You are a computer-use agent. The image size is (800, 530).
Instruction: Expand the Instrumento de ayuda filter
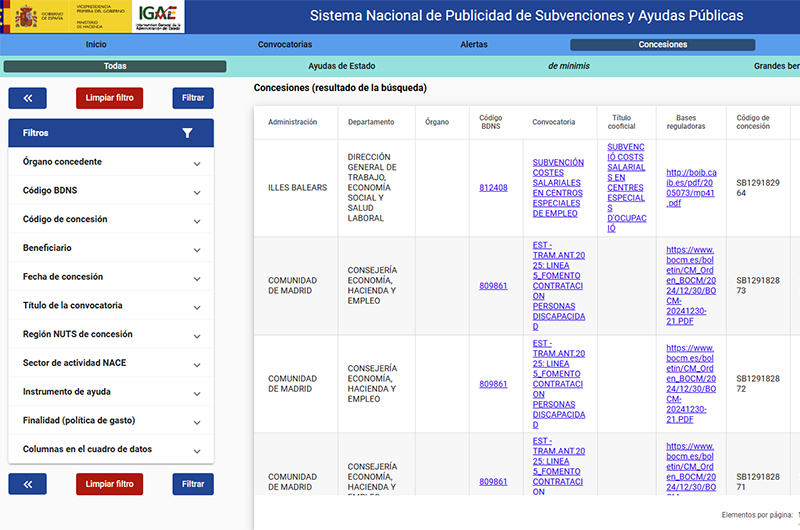coord(111,392)
